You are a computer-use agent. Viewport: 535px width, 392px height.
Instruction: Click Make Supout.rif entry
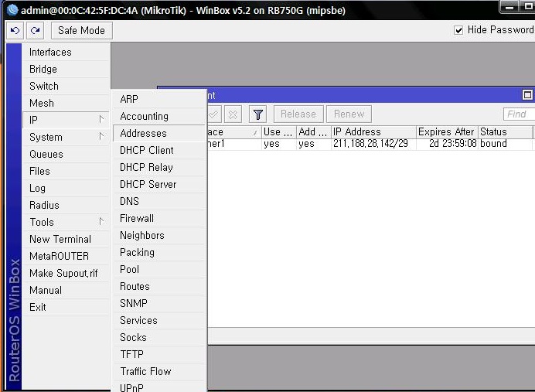pyautogui.click(x=66, y=273)
